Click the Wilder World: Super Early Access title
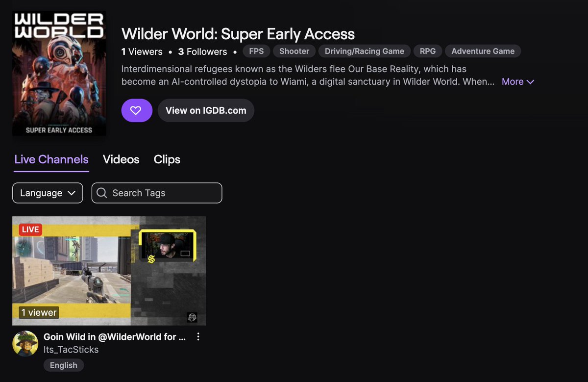The width and height of the screenshot is (588, 382). (238, 34)
